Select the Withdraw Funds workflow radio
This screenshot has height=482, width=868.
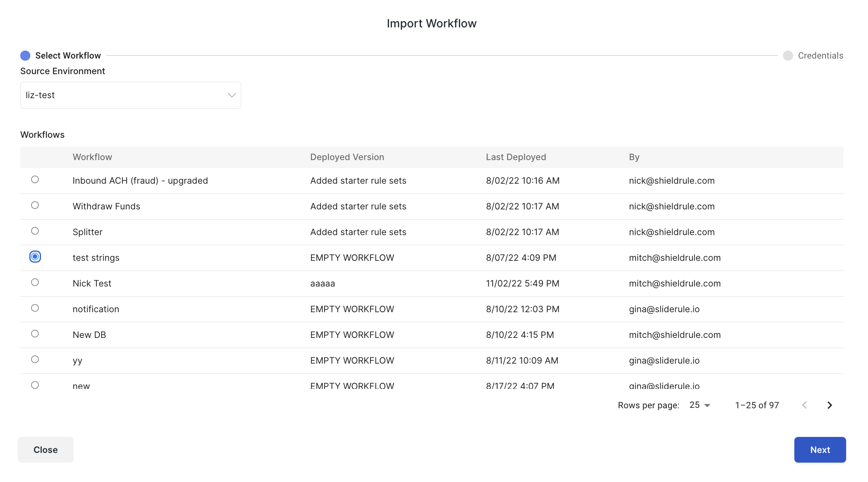tap(35, 205)
